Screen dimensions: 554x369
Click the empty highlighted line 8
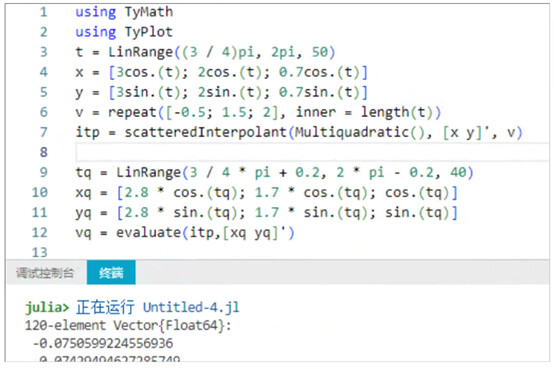pos(312,152)
